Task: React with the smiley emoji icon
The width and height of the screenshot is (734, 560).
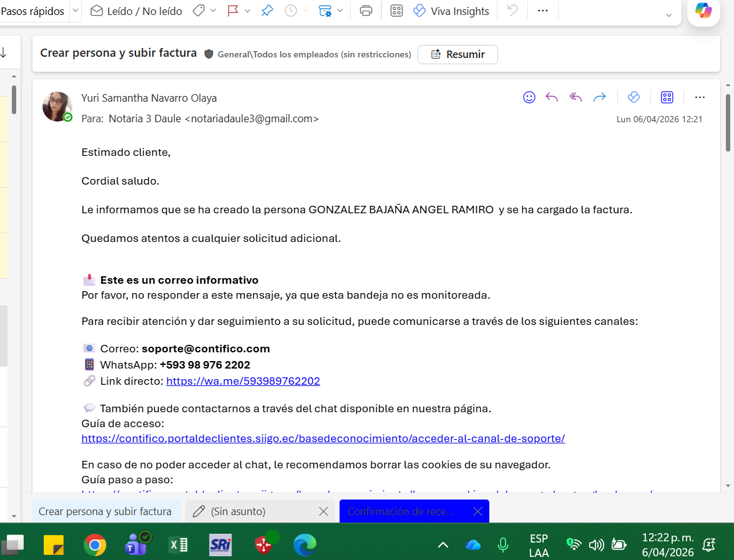Action: click(529, 97)
